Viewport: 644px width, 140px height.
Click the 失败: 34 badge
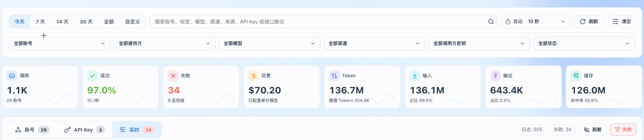[562, 130]
